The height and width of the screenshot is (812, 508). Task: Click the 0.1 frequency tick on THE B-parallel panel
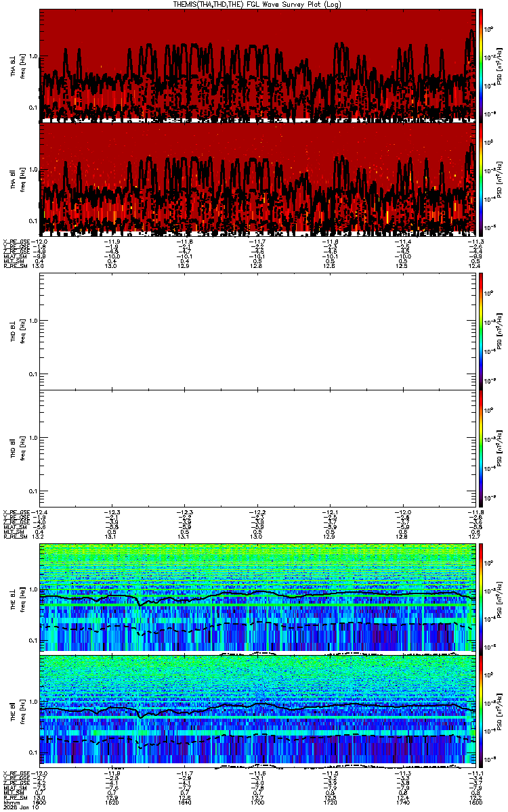(x=35, y=752)
